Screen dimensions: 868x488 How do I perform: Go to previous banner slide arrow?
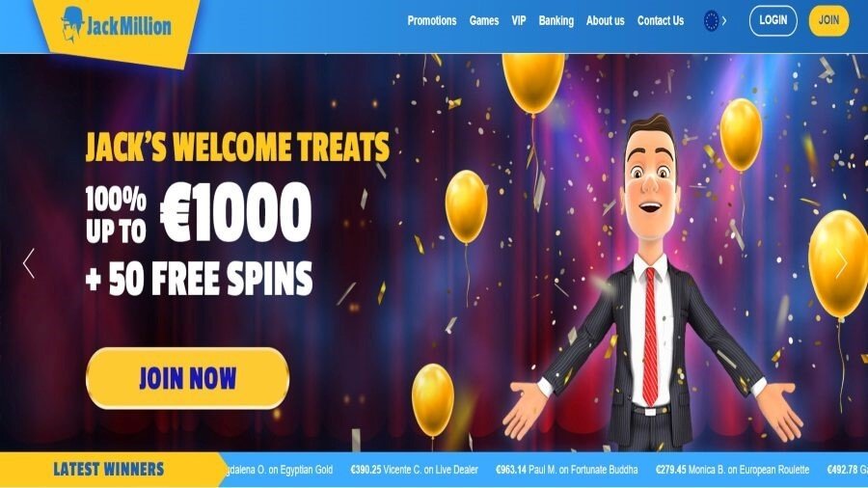click(29, 263)
